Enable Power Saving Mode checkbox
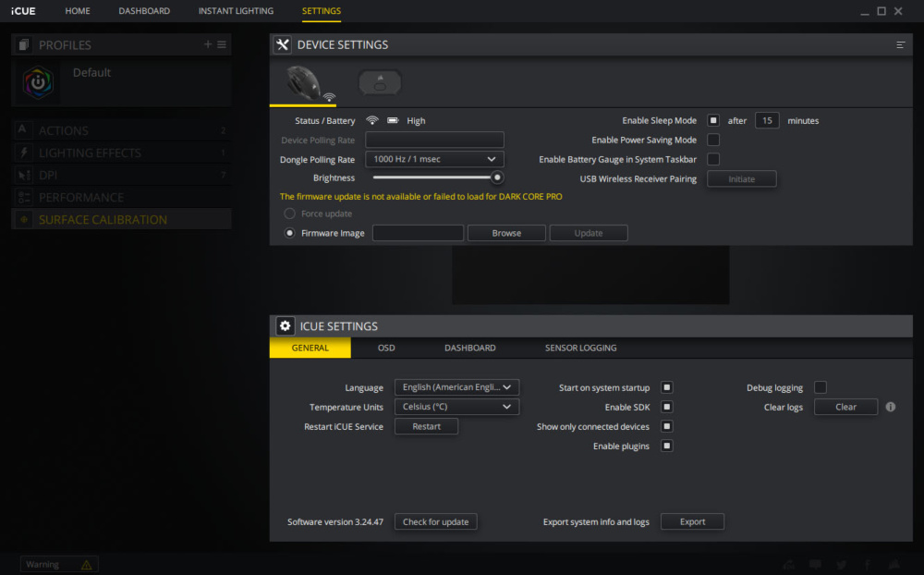 coord(713,140)
